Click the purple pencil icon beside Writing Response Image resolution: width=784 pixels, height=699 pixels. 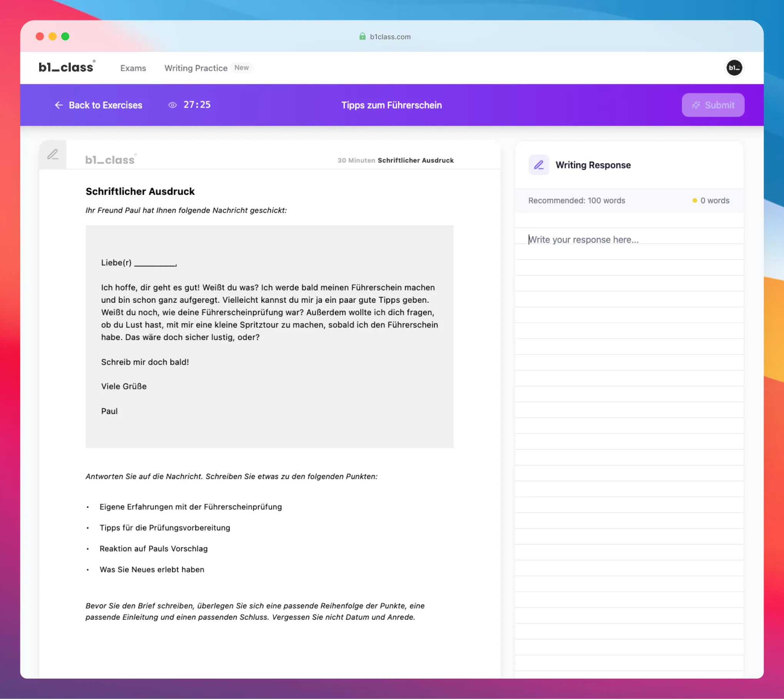(x=538, y=165)
